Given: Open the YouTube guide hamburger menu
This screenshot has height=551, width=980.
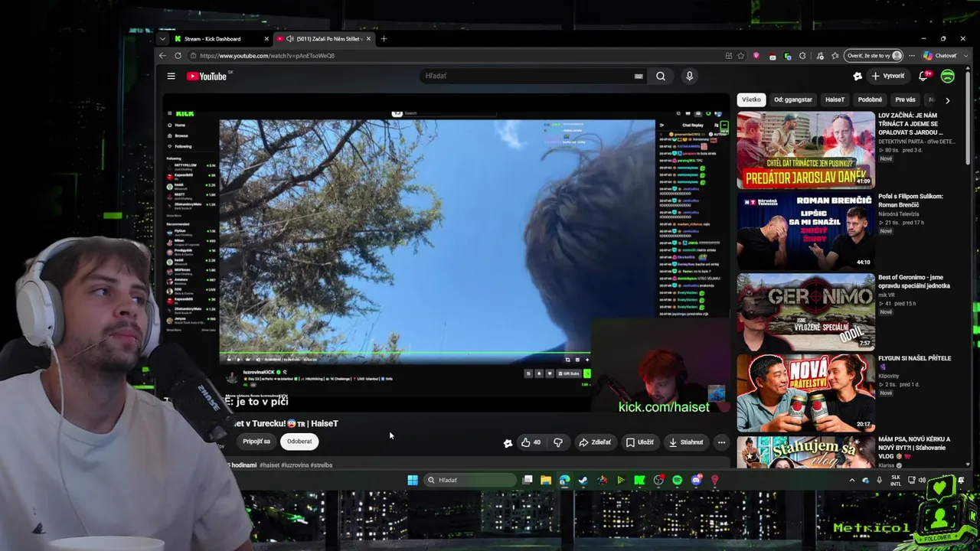Looking at the screenshot, I should (x=171, y=76).
